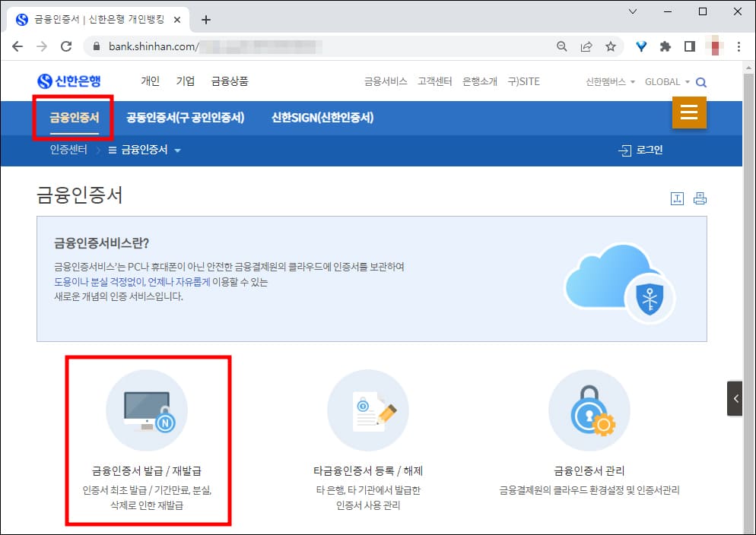Open the orange hamburger menu
The width and height of the screenshot is (756, 535).
pyautogui.click(x=689, y=112)
